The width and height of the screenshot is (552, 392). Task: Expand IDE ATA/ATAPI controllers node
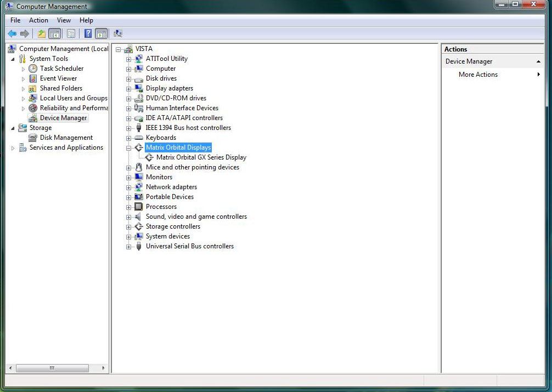tap(128, 118)
